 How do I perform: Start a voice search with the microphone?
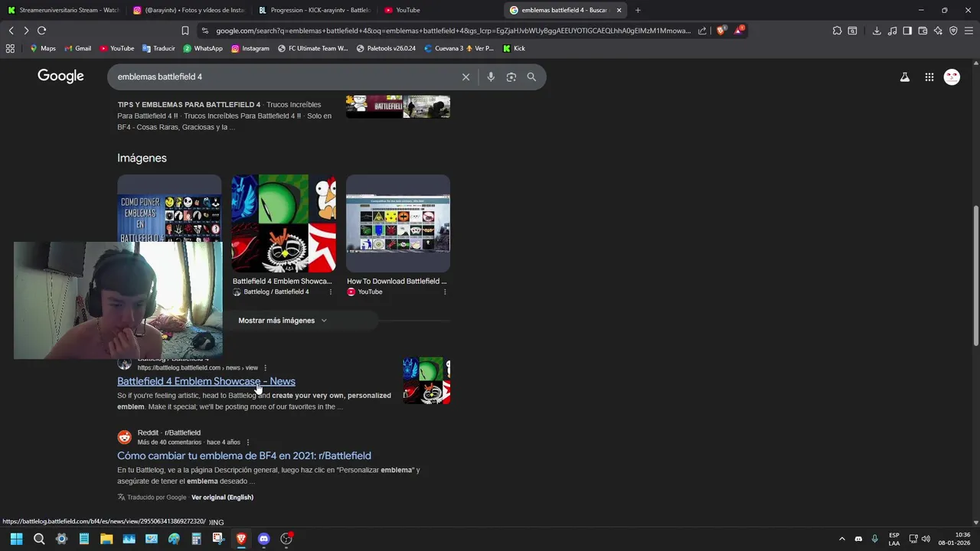pos(491,77)
